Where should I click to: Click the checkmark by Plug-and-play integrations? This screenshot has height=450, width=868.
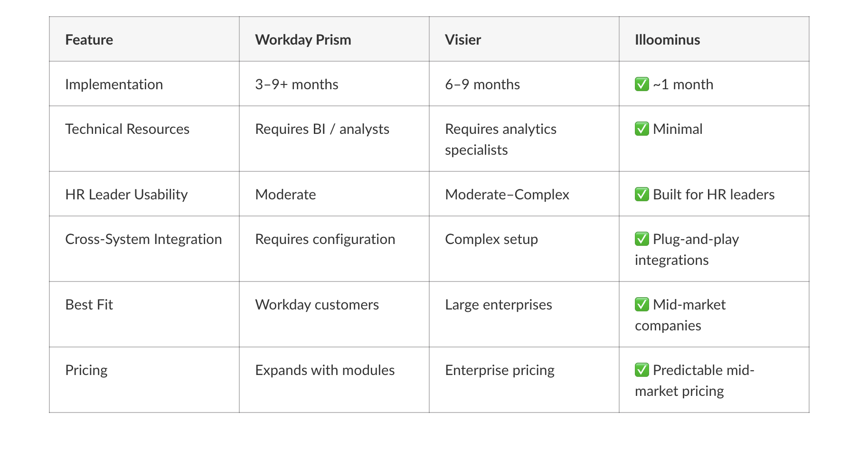point(642,239)
